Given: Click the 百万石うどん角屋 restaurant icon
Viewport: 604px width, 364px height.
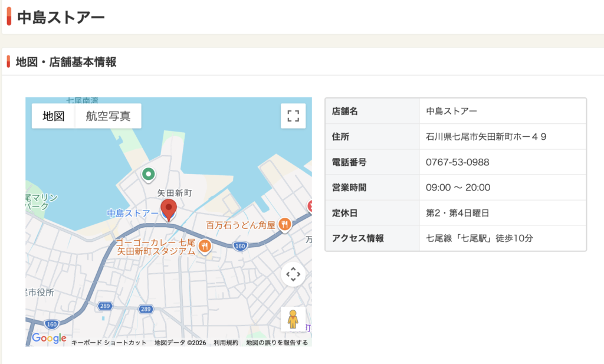Looking at the screenshot, I should (285, 224).
